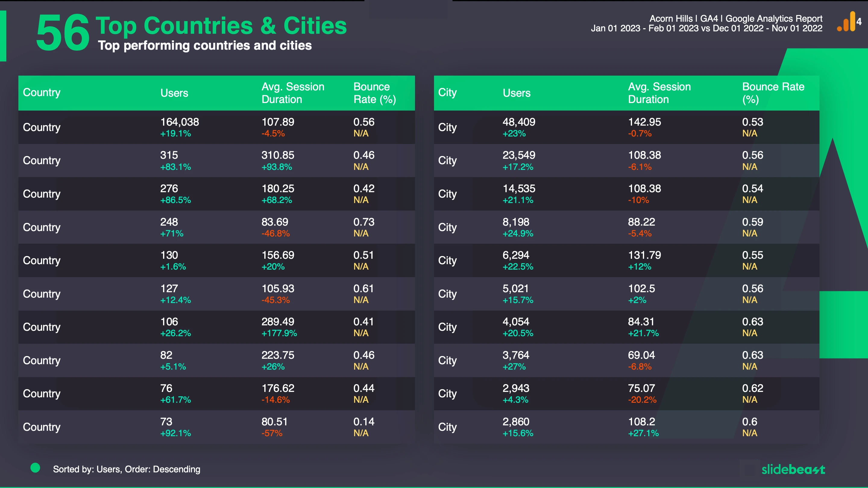The image size is (868, 488).
Task: Click city bounce rate 0.53
Action: point(753,122)
